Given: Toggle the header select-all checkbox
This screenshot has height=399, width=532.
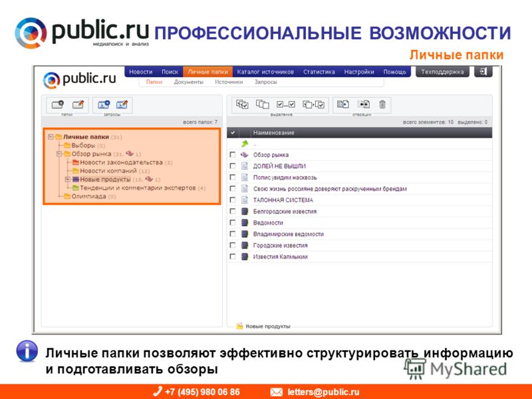Looking at the screenshot, I should click(x=232, y=132).
